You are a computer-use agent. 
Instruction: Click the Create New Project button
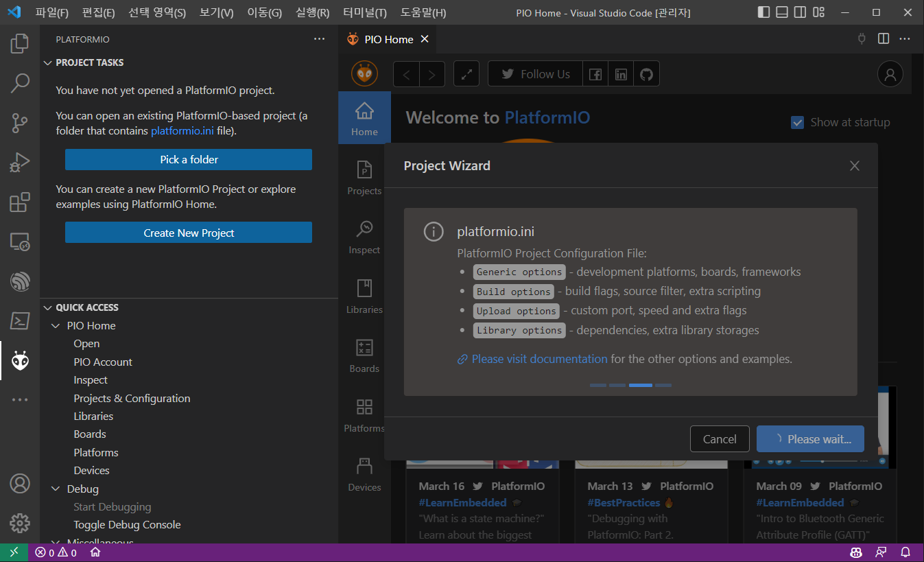click(x=189, y=233)
